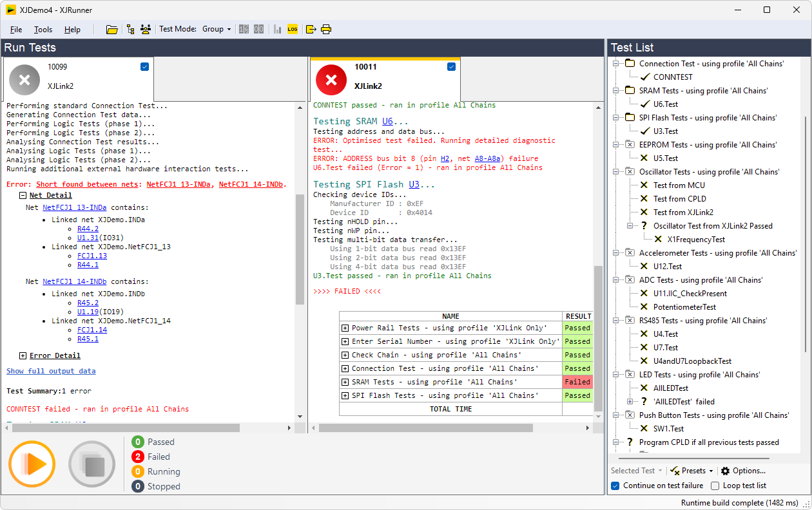Toggle Continue on test failure checkbox
The height and width of the screenshot is (510, 812).
click(615, 486)
